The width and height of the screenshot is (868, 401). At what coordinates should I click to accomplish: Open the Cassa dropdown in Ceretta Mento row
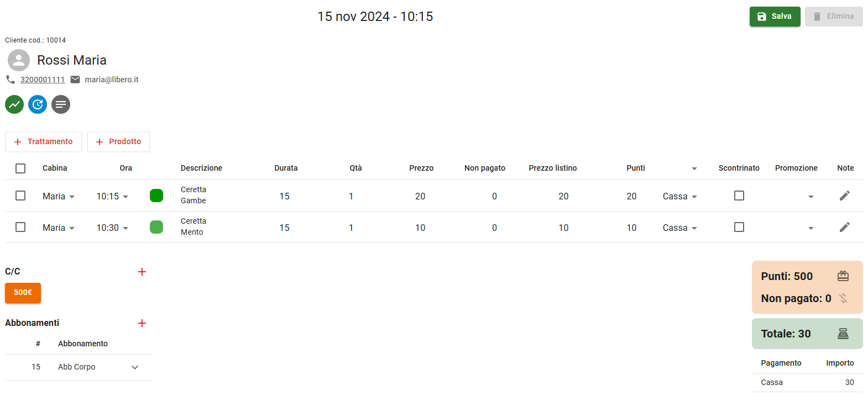pyautogui.click(x=679, y=228)
